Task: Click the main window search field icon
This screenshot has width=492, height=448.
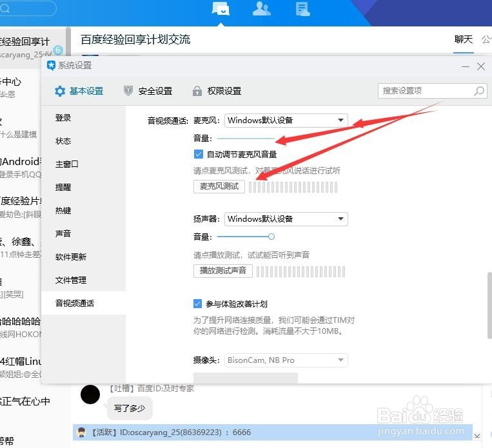Action: pyautogui.click(x=5, y=8)
